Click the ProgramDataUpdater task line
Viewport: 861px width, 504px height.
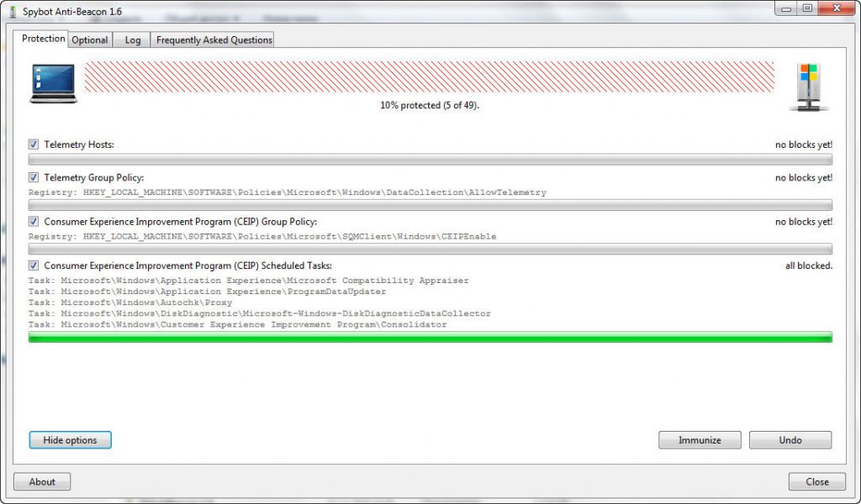(208, 291)
